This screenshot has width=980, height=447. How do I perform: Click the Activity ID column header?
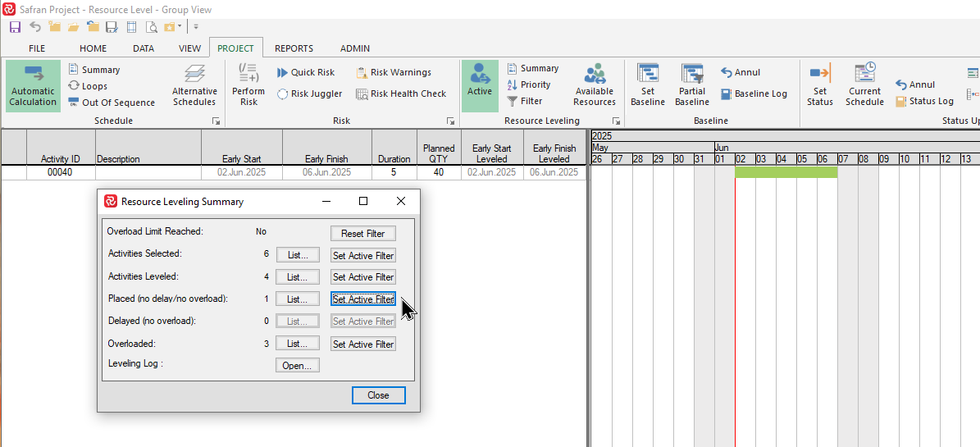click(x=61, y=148)
